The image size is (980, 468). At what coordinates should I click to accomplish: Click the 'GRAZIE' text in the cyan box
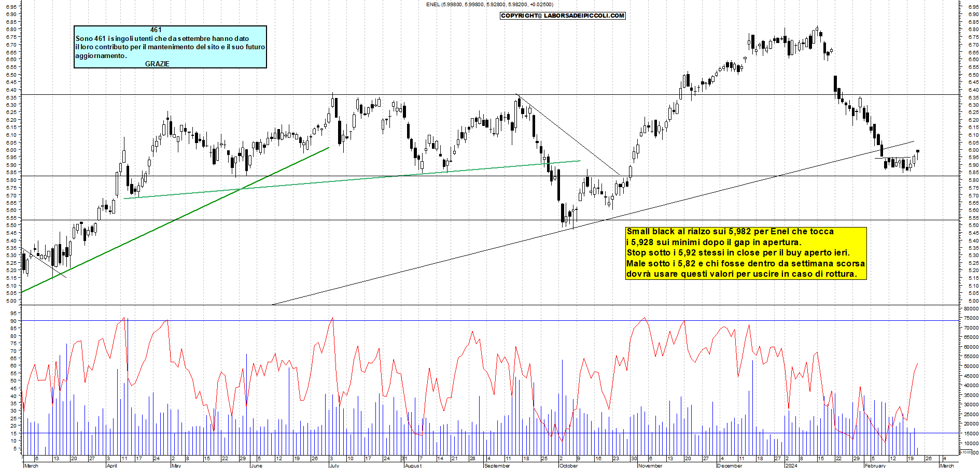point(157,64)
